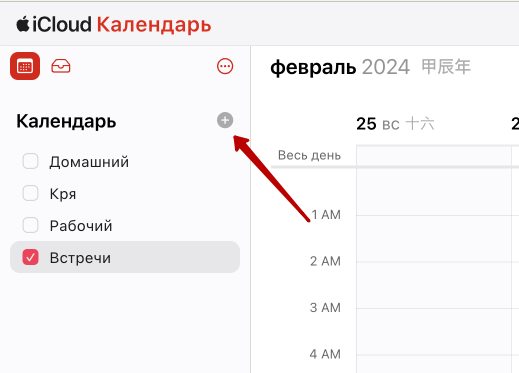519x373 pixels.
Task: Click the 2 AM time slot on the 25th
Action: pyautogui.click(x=434, y=285)
